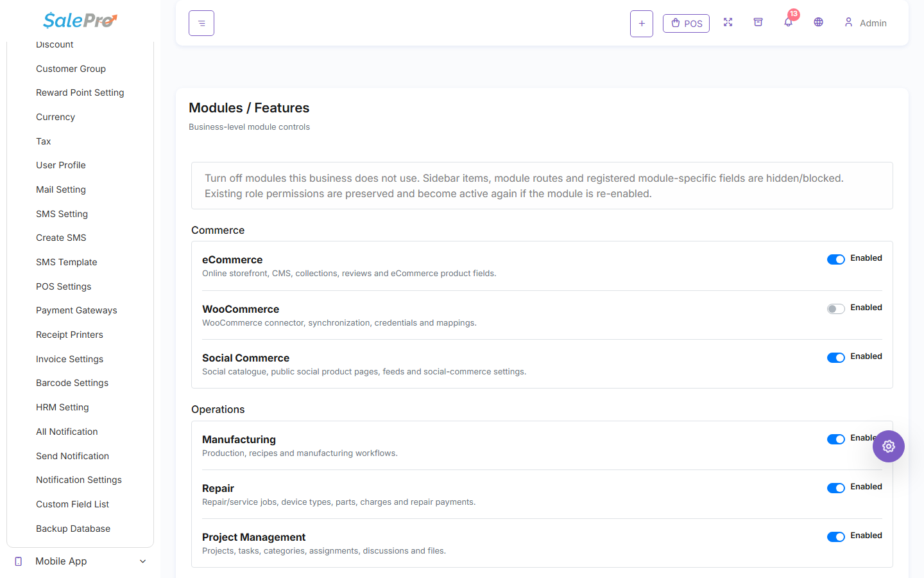The height and width of the screenshot is (578, 924).
Task: Expand the Mobile App sidebar section
Action: tap(80, 561)
